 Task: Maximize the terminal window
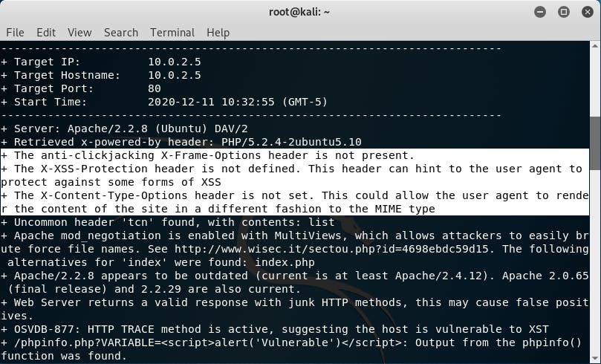click(565, 12)
